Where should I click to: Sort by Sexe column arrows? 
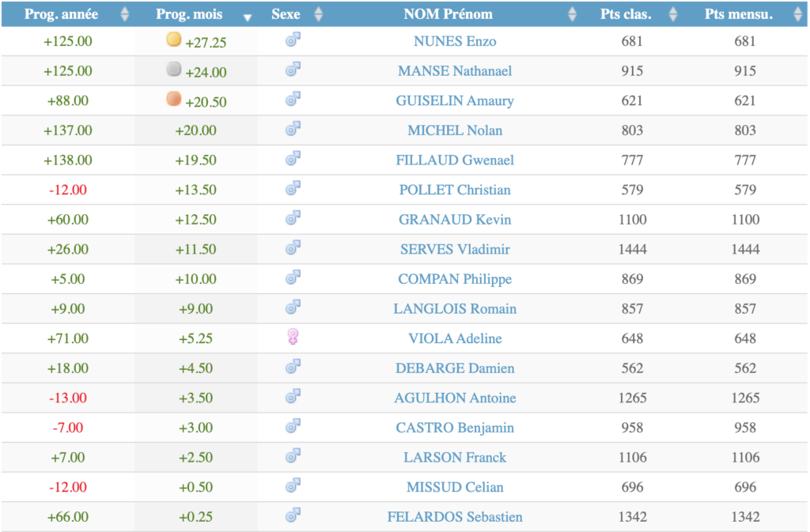318,14
